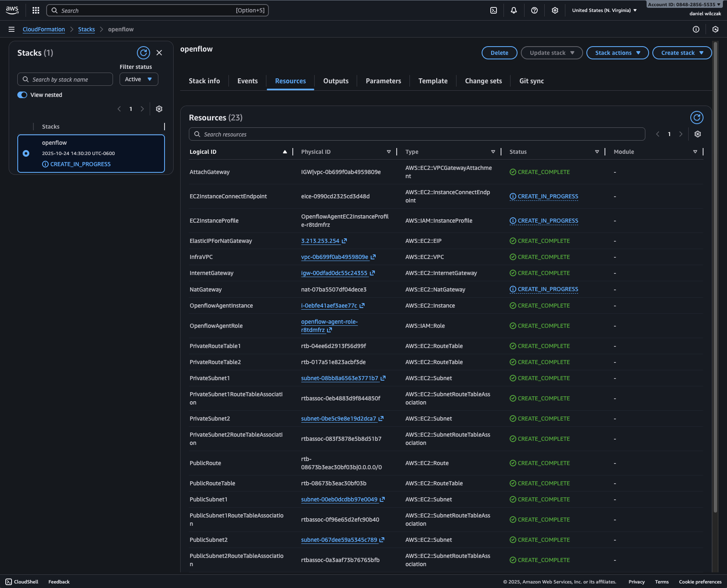Screen dimensions: 727x588
Task: Switch to the Events tab
Action: click(247, 81)
